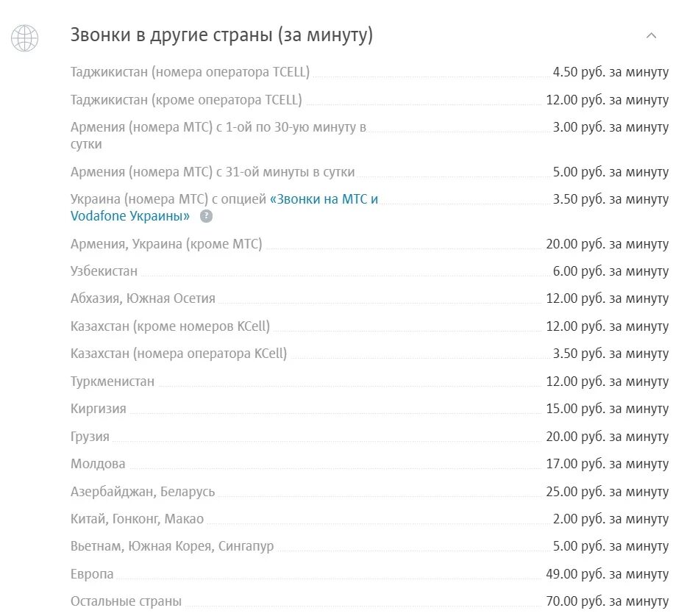Click the price '15.00 руб. за минуту'

coord(608,409)
